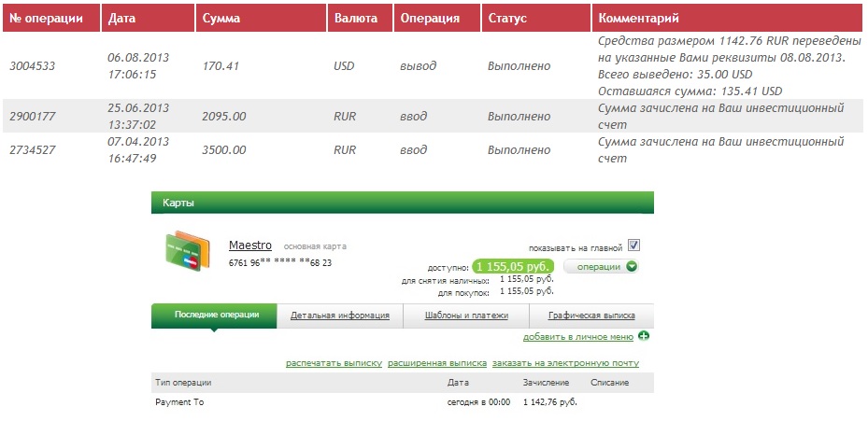The width and height of the screenshot is (868, 435).
Task: Go to 'Графическая выписка' tab
Action: (x=591, y=316)
